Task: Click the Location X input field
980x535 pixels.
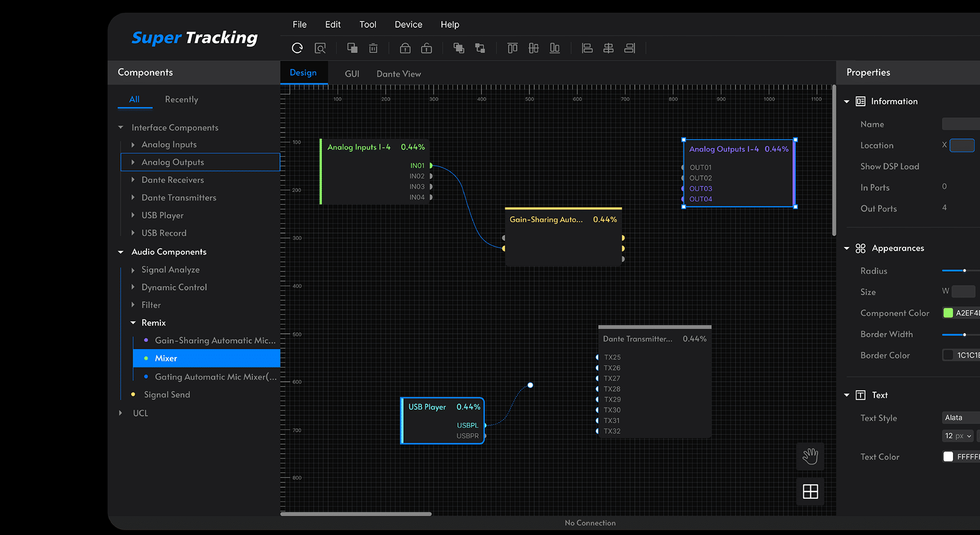Action: pyautogui.click(x=962, y=145)
